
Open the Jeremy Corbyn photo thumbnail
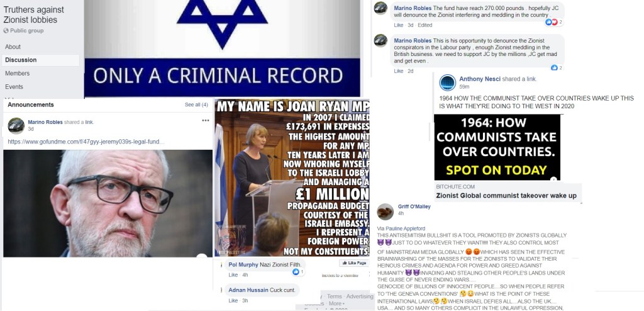pos(108,203)
